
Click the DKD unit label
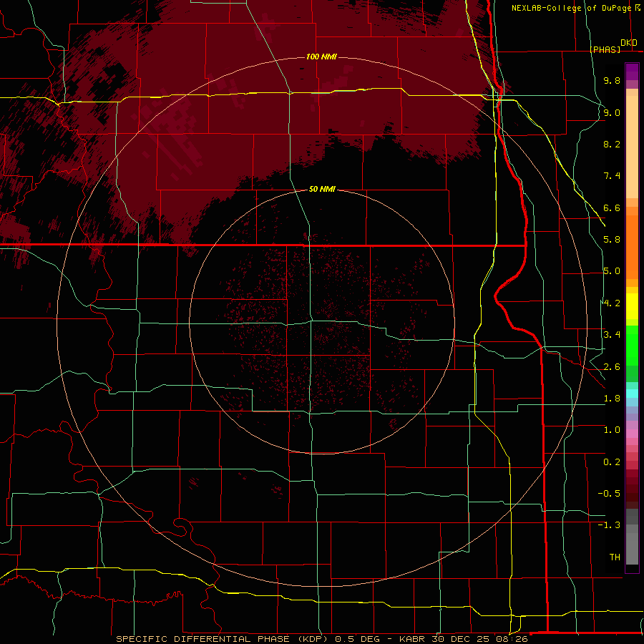(x=629, y=43)
